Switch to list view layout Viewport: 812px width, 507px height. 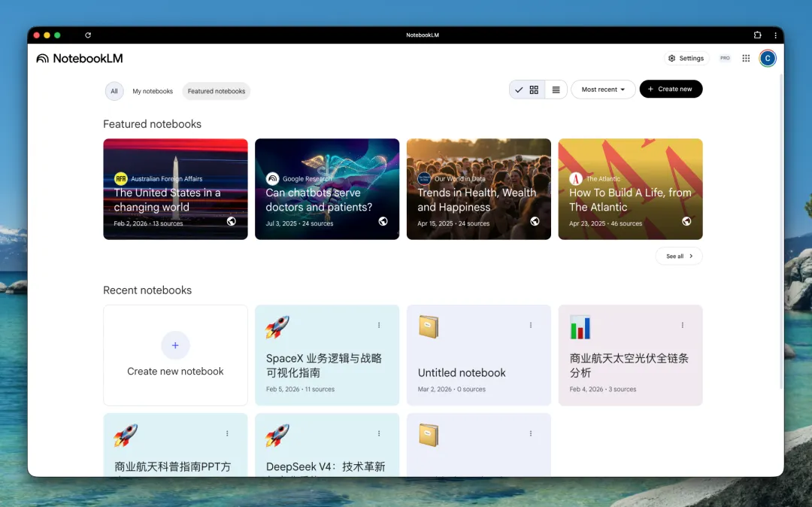coord(556,90)
